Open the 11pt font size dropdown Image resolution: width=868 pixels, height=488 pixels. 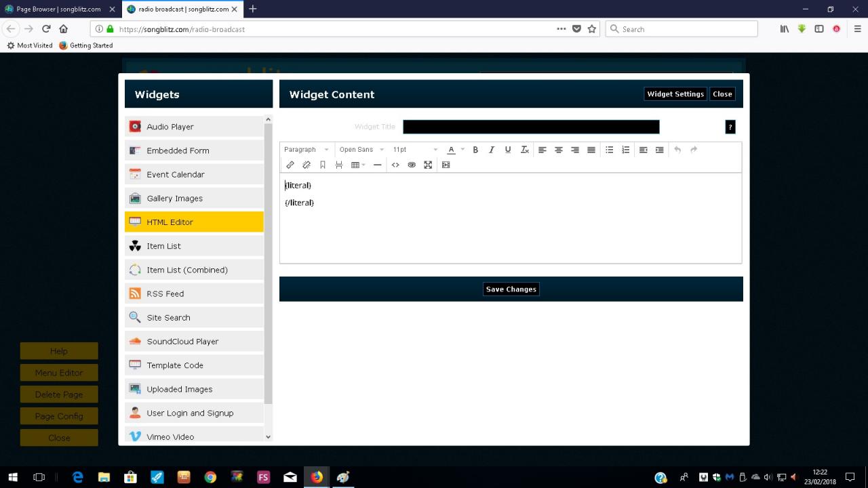click(415, 150)
